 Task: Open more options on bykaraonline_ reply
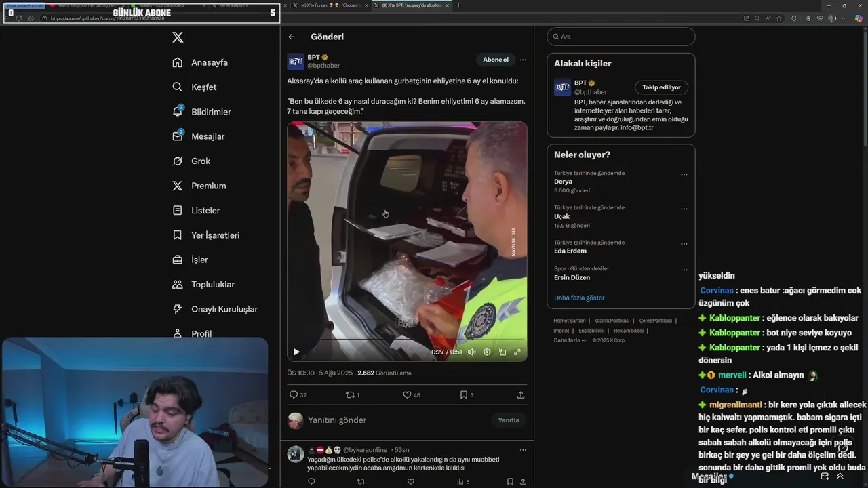click(x=523, y=450)
